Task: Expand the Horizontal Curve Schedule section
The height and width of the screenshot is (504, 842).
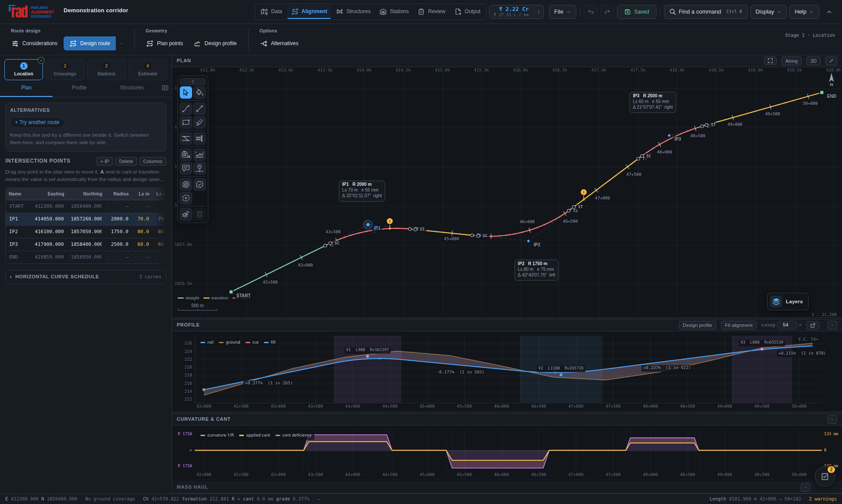Action: pyautogui.click(x=86, y=277)
